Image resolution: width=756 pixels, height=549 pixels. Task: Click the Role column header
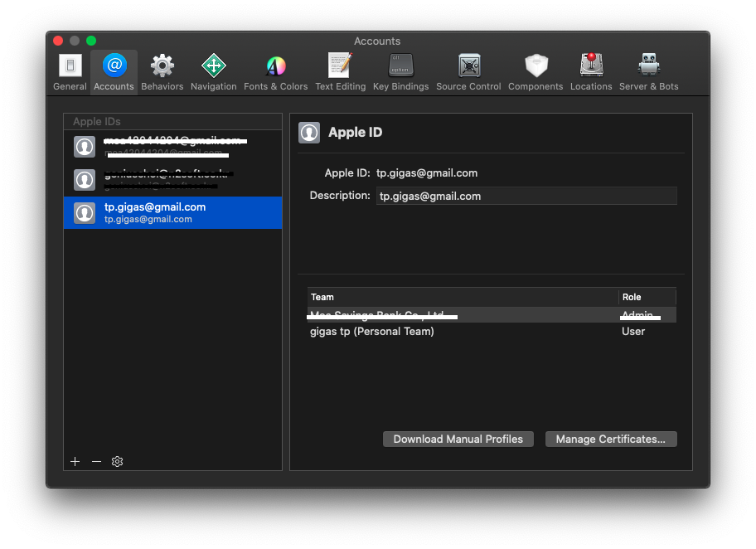[x=647, y=297]
